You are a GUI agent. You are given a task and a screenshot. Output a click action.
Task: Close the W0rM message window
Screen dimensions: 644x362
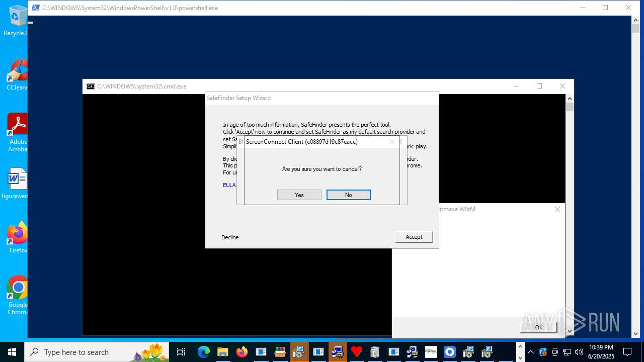557,209
